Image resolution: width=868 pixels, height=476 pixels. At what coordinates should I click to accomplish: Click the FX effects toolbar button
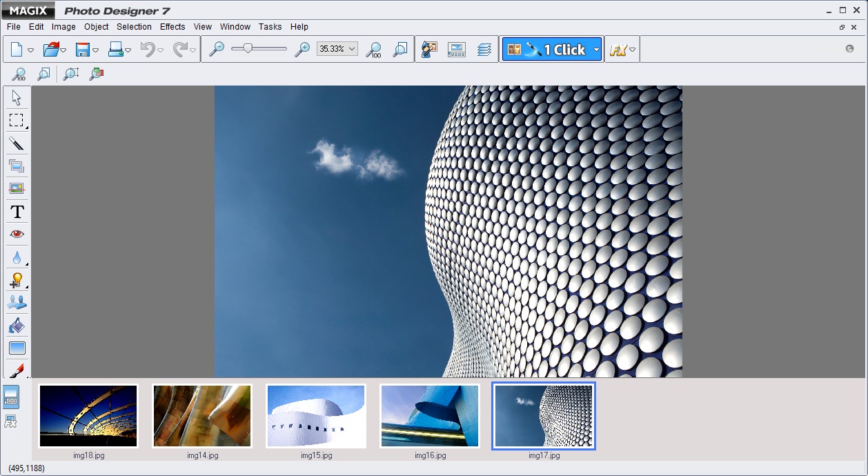[618, 50]
